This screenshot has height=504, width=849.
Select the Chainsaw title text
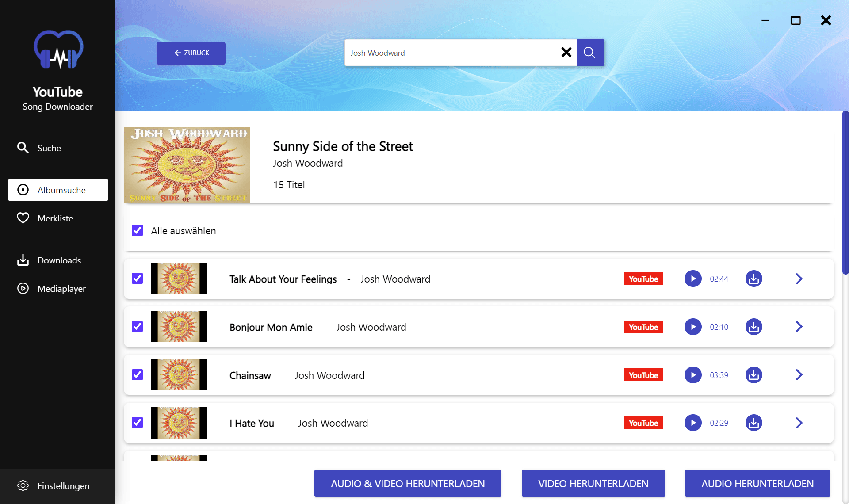point(250,375)
